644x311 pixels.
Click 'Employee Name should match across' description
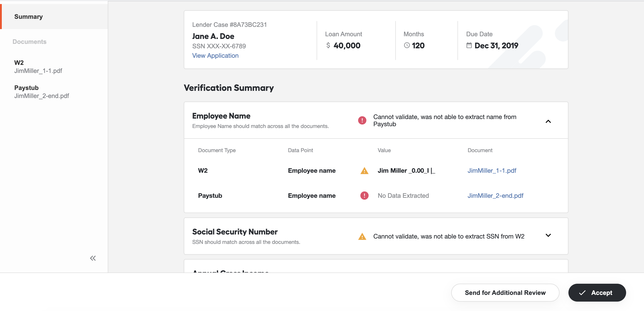point(260,126)
